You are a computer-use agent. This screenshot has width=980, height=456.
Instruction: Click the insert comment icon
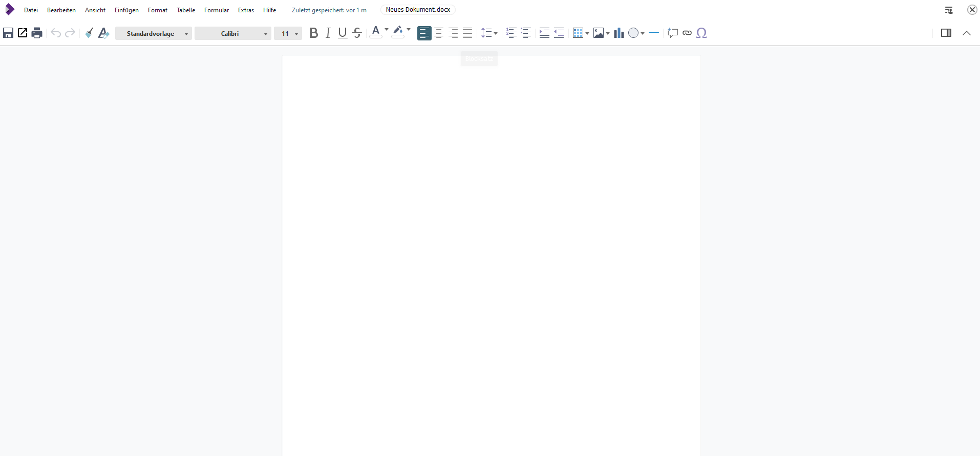673,33
